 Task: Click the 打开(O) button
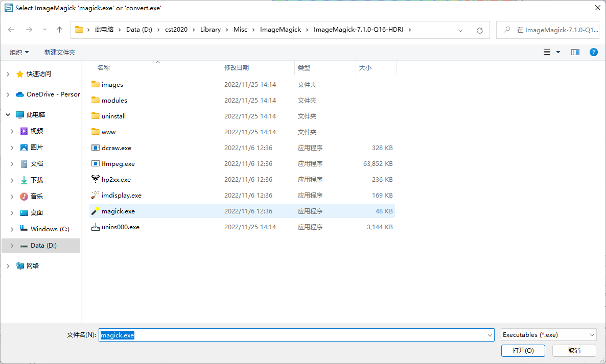click(523, 350)
